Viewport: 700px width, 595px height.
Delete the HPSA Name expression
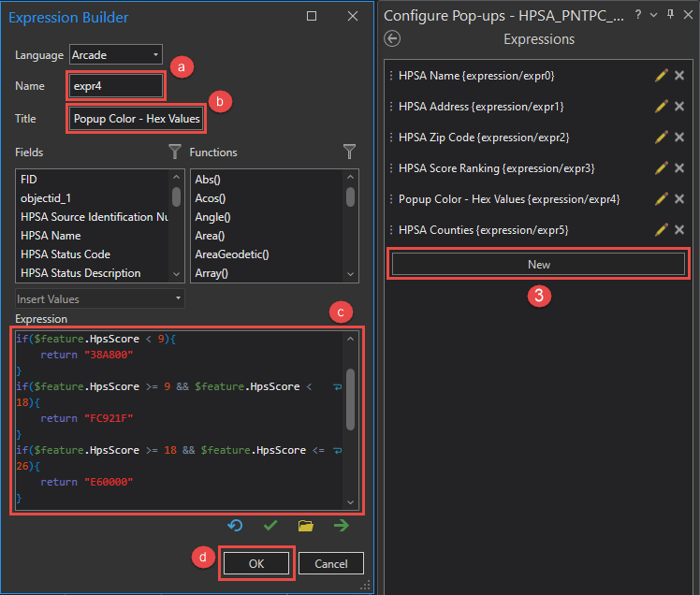pos(679,76)
